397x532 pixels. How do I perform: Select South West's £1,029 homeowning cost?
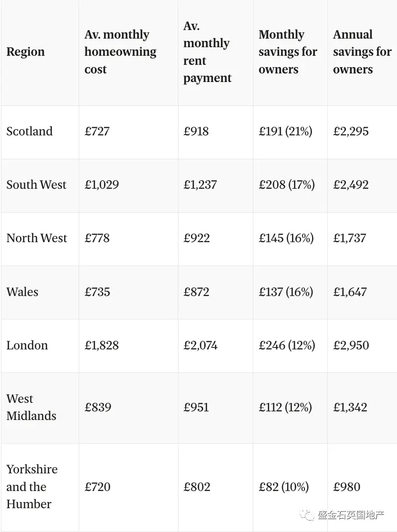coord(102,184)
